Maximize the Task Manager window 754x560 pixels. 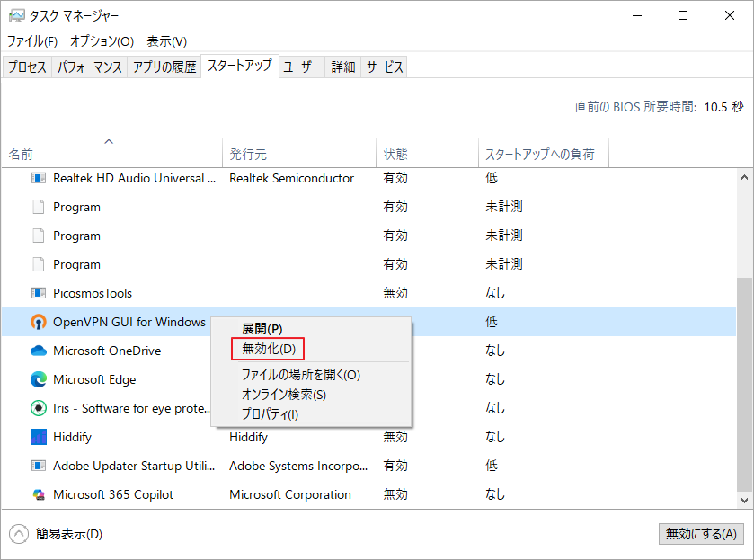[683, 16]
